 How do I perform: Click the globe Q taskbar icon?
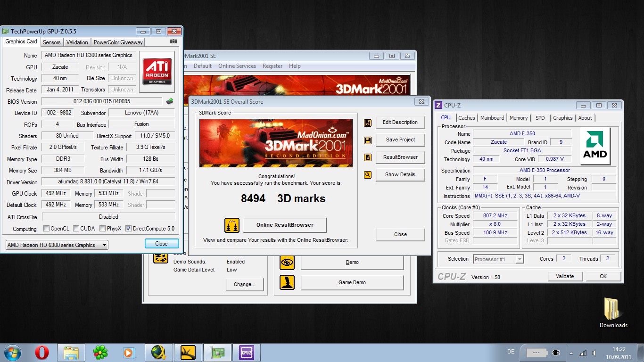click(x=159, y=353)
